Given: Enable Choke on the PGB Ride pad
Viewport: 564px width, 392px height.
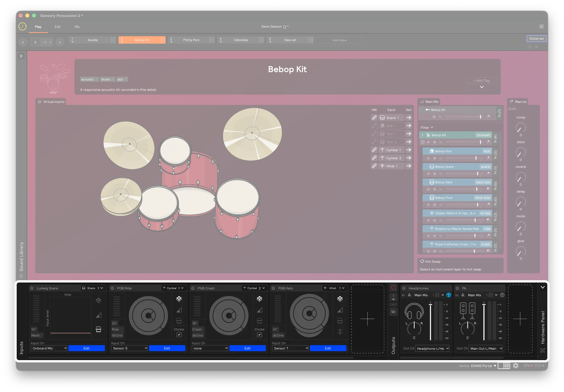Looking at the screenshot, I should tap(179, 335).
